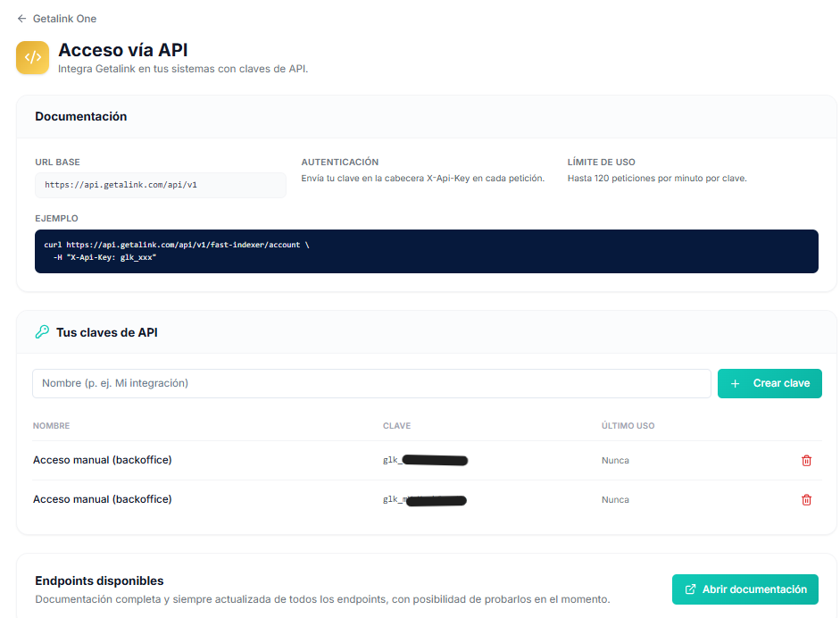Click the X-Api-Key authentication description text

423,179
